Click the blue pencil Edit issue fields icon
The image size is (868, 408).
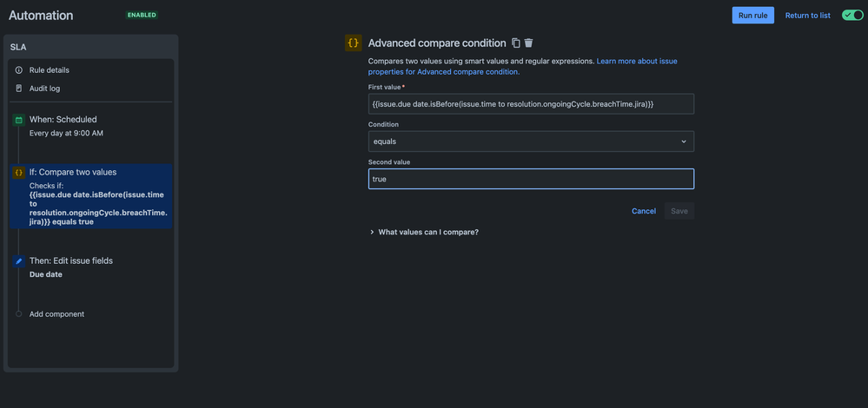19,261
